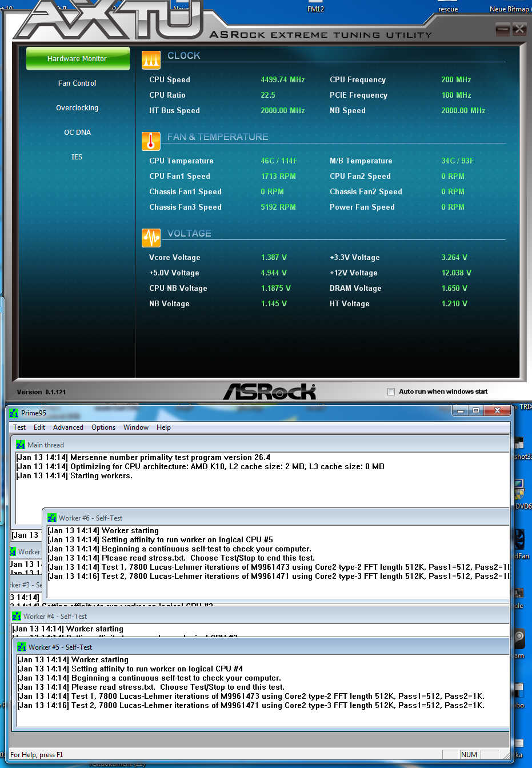Open the IES section
This screenshot has width=532, height=768.
(x=77, y=157)
